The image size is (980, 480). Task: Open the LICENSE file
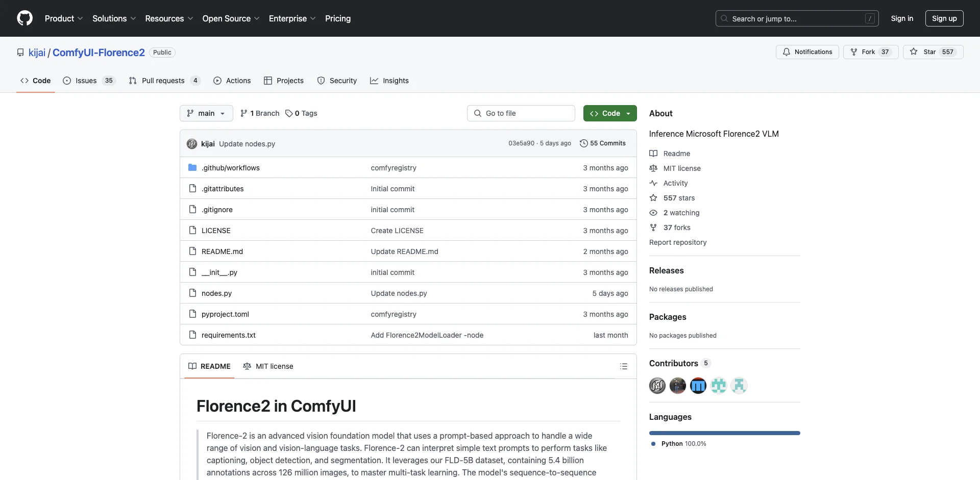pos(216,231)
